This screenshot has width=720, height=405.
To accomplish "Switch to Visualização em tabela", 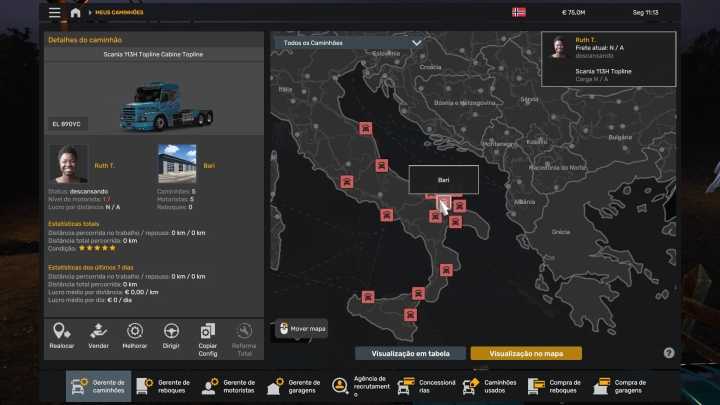I will point(411,354).
